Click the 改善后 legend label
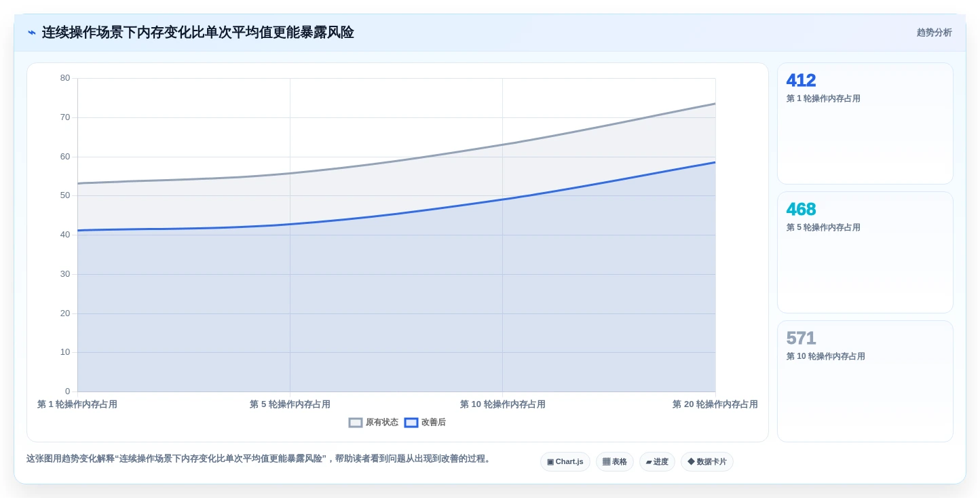 point(434,423)
